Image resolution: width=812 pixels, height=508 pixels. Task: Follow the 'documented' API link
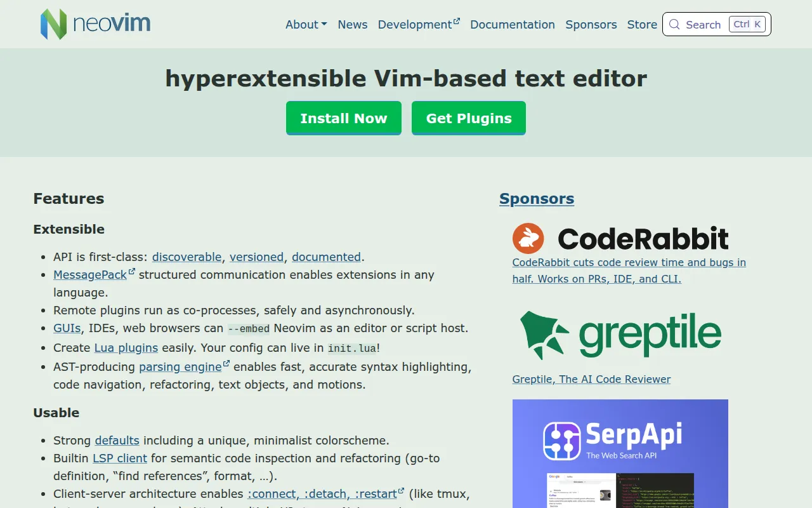point(326,257)
